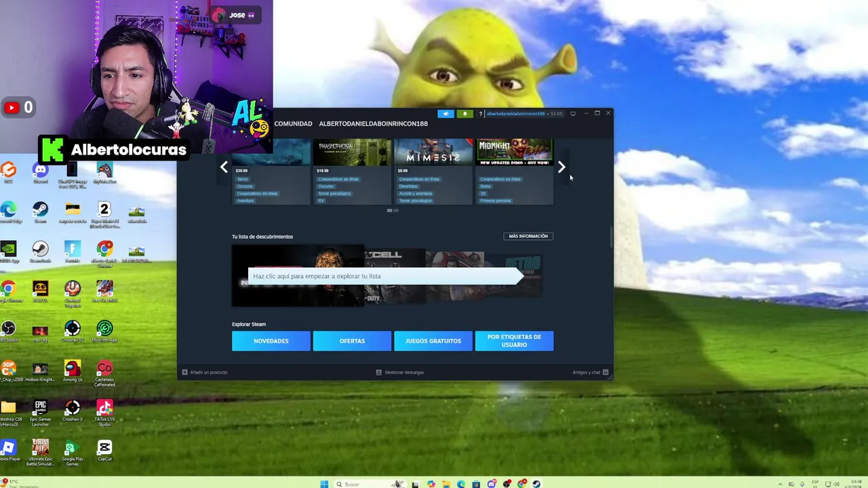Open the CapCut desktop shortcut

[x=104, y=449]
